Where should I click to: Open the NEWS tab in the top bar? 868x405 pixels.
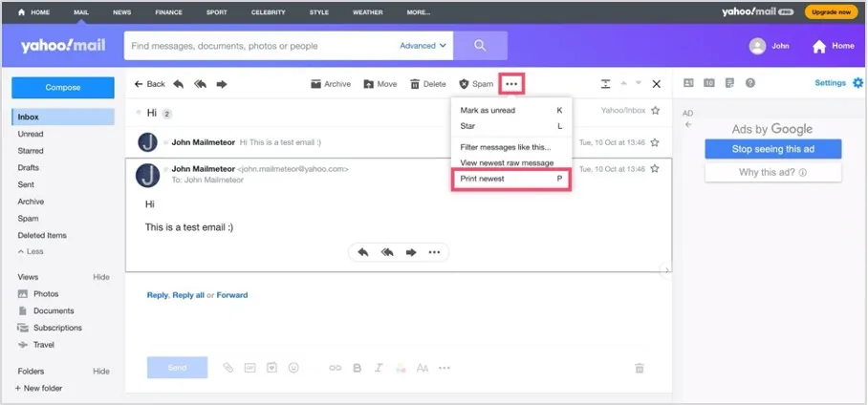[x=121, y=12]
